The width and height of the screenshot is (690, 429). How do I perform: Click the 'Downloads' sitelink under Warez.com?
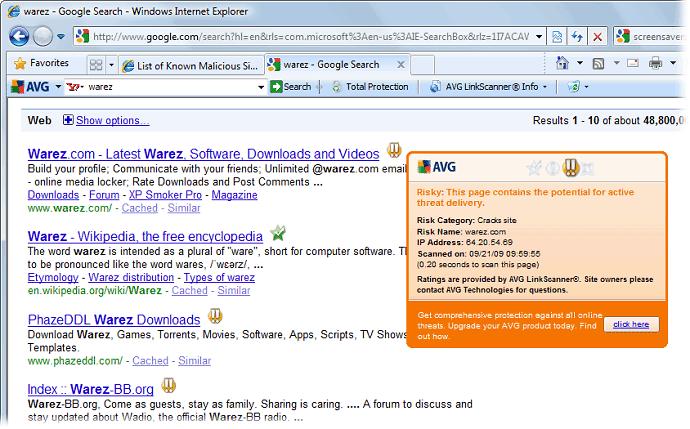(x=53, y=195)
